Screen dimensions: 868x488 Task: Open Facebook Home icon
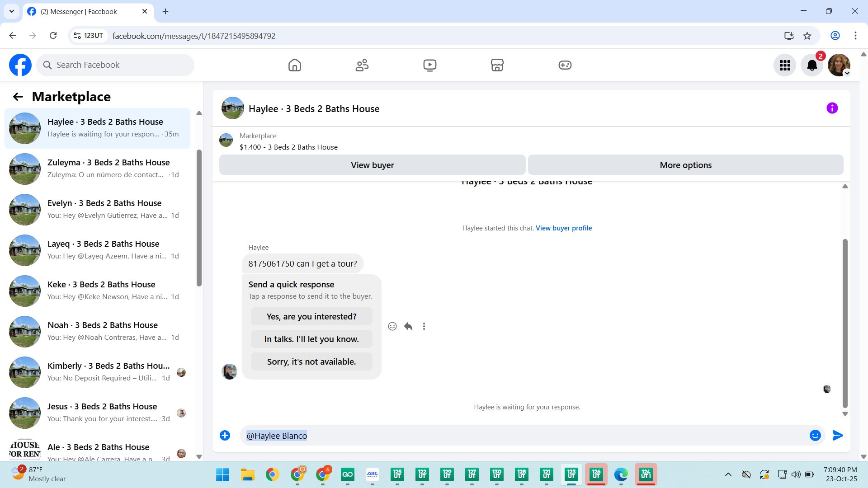[294, 65]
